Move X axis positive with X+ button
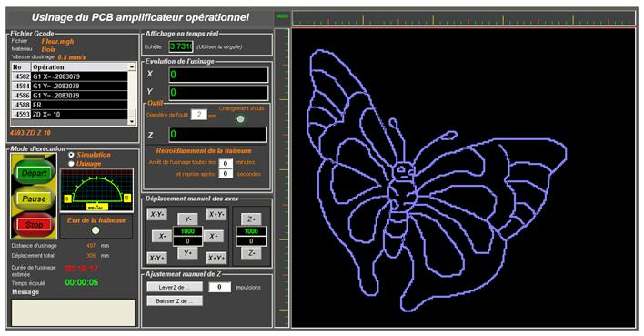This screenshot has height=336, width=644. pyautogui.click(x=214, y=236)
